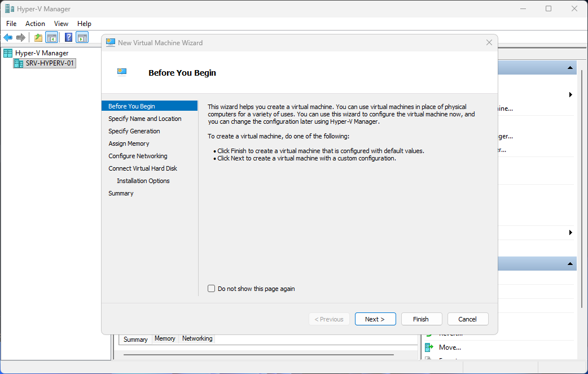Viewport: 588px width, 374px height.
Task: Open the Action menu
Action: [35, 24]
